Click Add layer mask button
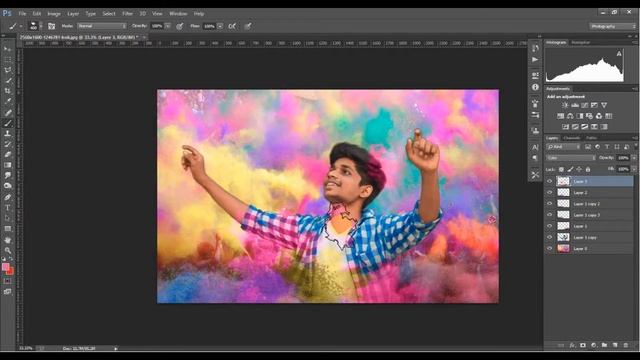 click(x=583, y=345)
